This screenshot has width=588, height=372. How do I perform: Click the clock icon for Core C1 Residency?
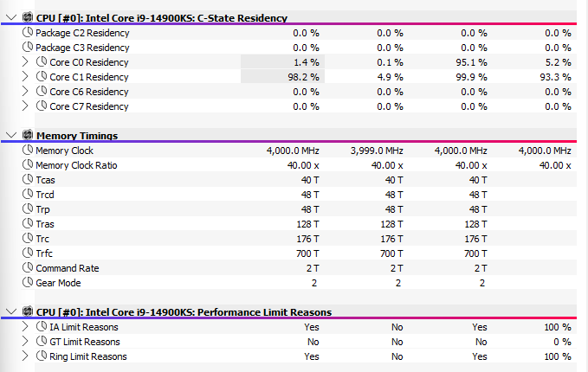pos(42,76)
